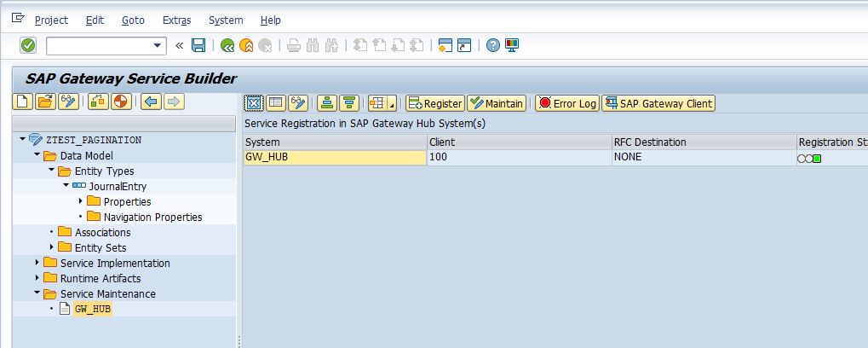Click the Generate Runtime Objects icon
868x348 pixels.
pyautogui.click(x=121, y=102)
